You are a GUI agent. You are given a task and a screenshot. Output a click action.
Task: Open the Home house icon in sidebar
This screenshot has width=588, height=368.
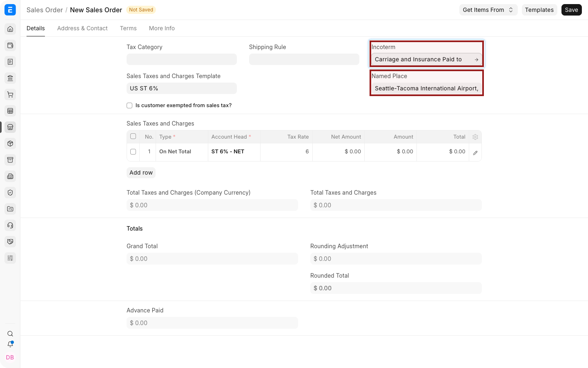pyautogui.click(x=10, y=29)
